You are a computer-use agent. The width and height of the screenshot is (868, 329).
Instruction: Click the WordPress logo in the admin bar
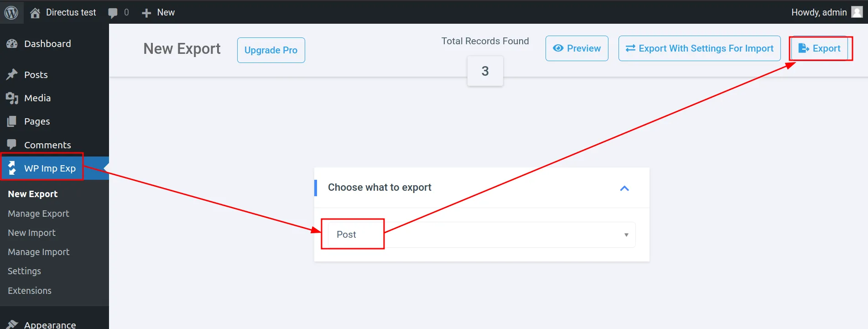(11, 12)
